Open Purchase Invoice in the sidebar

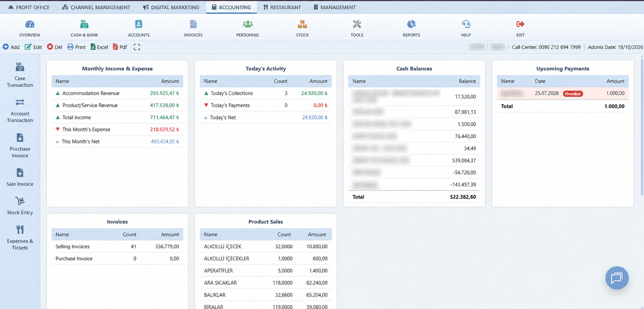(x=20, y=138)
